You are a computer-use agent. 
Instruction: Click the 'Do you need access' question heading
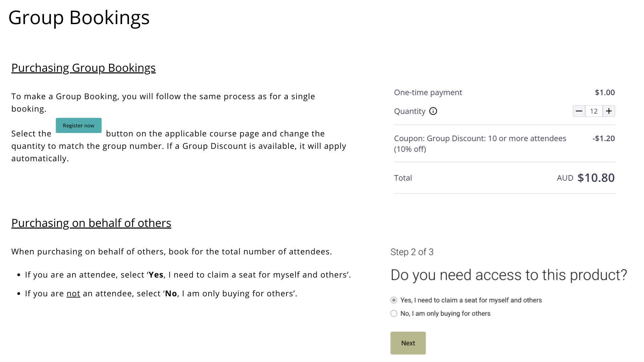pos(508,275)
